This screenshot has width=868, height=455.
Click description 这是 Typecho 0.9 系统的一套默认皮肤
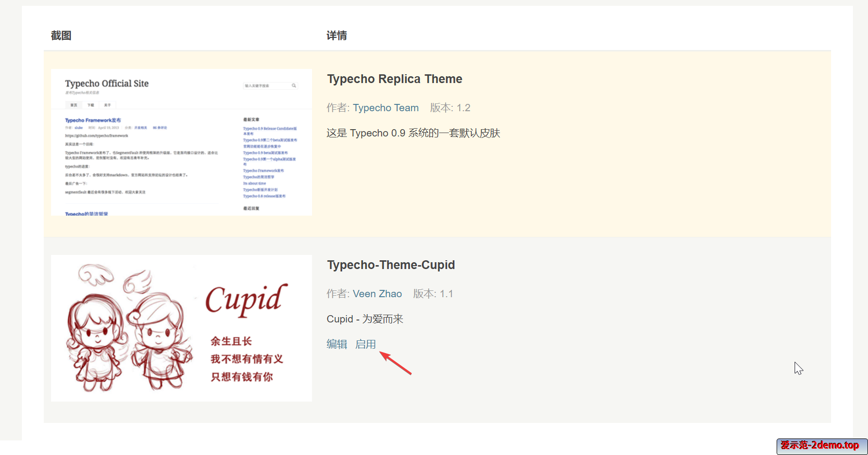(413, 133)
